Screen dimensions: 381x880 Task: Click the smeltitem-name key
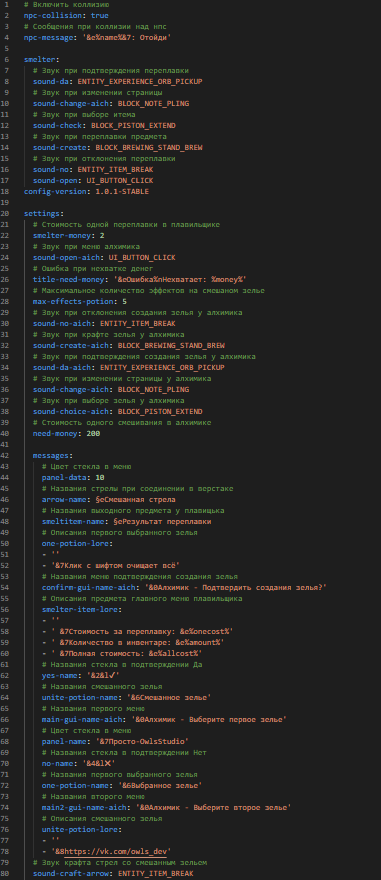(x=75, y=521)
